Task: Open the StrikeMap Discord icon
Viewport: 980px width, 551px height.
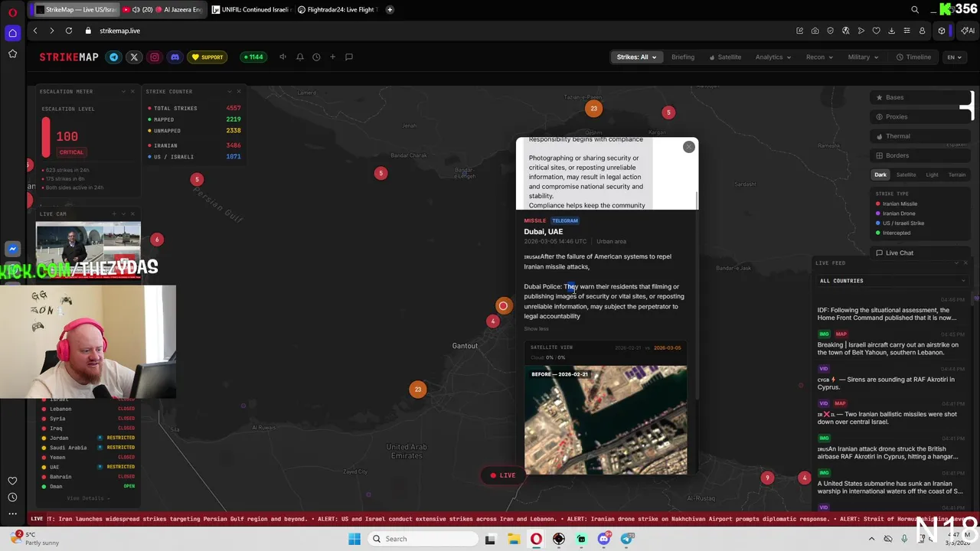Action: click(x=175, y=57)
